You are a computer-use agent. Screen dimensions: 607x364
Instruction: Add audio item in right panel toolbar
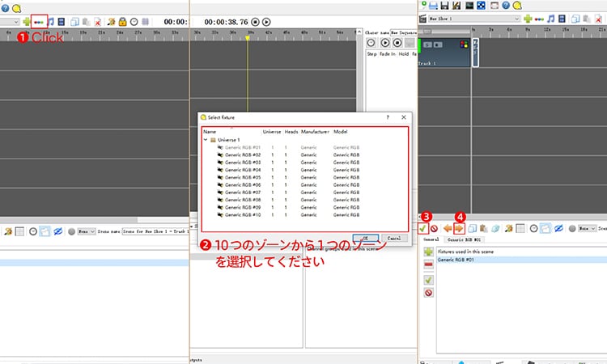click(551, 19)
